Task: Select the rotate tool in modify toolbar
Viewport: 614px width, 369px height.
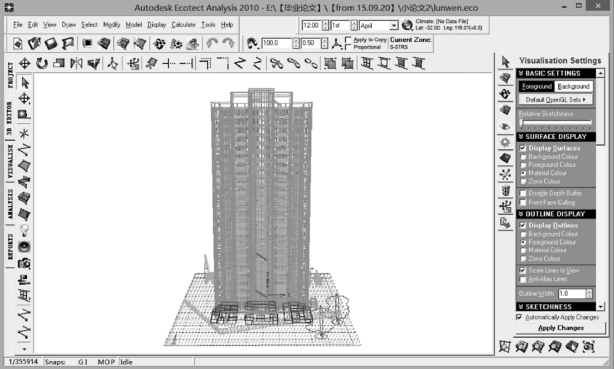Action: [42, 63]
